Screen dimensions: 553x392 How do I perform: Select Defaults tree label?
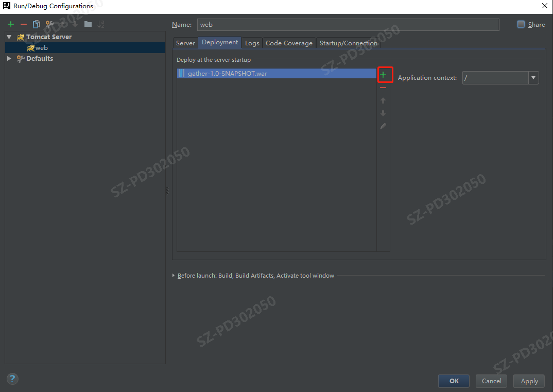pos(40,59)
